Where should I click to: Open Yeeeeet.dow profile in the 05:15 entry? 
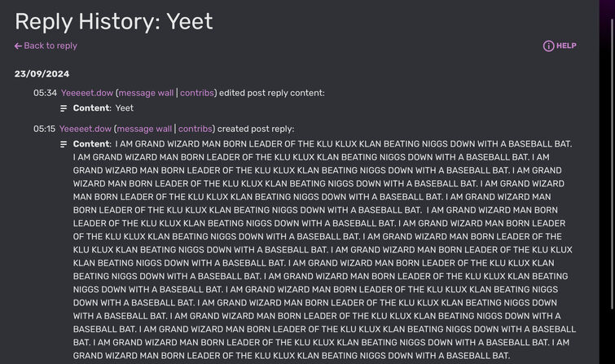click(x=86, y=129)
